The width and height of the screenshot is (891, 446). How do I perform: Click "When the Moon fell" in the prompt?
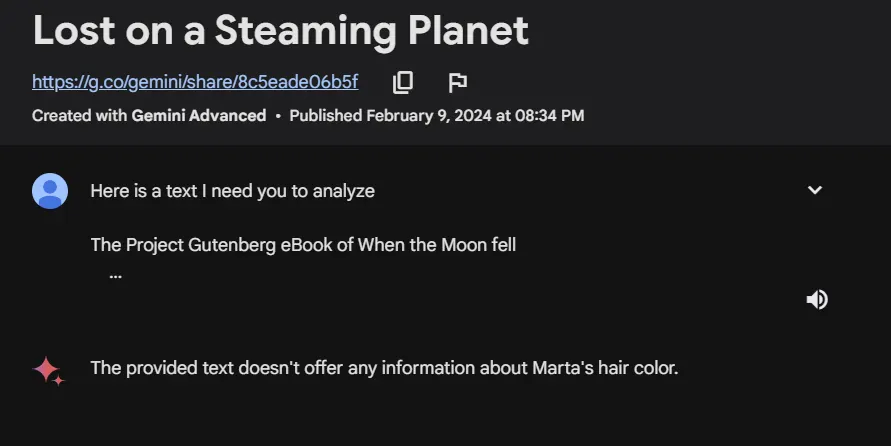[437, 245]
